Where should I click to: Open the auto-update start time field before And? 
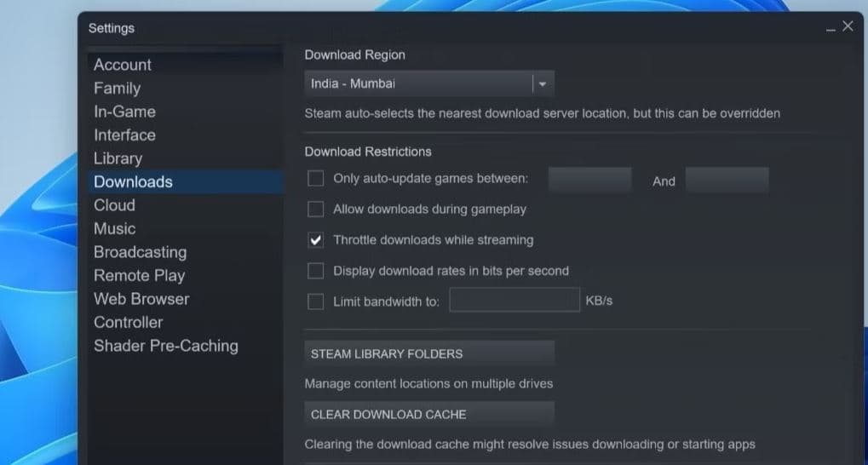(589, 180)
